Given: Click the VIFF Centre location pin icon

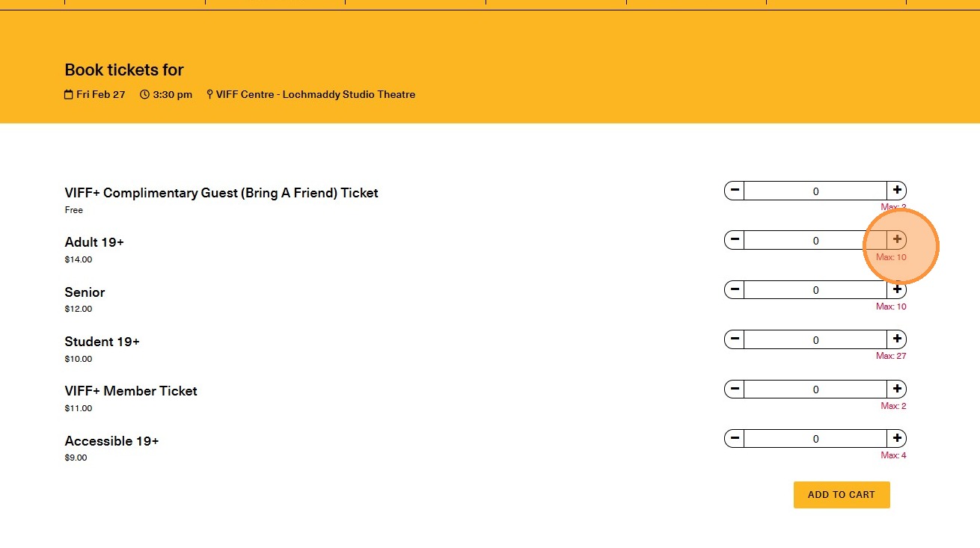Looking at the screenshot, I should point(209,95).
